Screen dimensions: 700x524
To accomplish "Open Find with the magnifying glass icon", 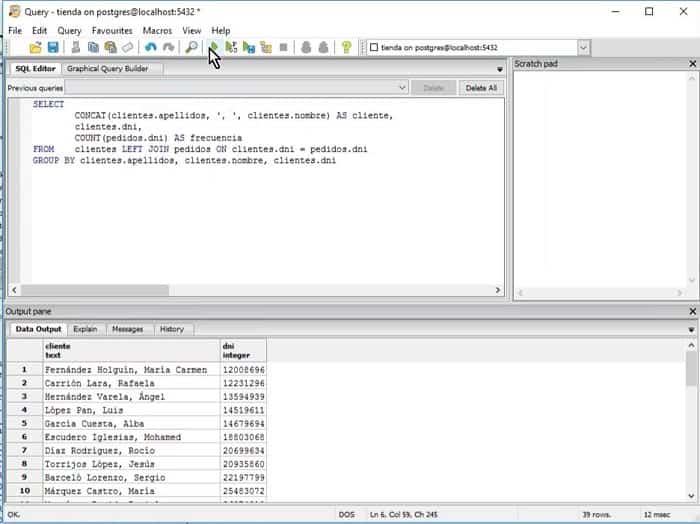I will pos(192,47).
